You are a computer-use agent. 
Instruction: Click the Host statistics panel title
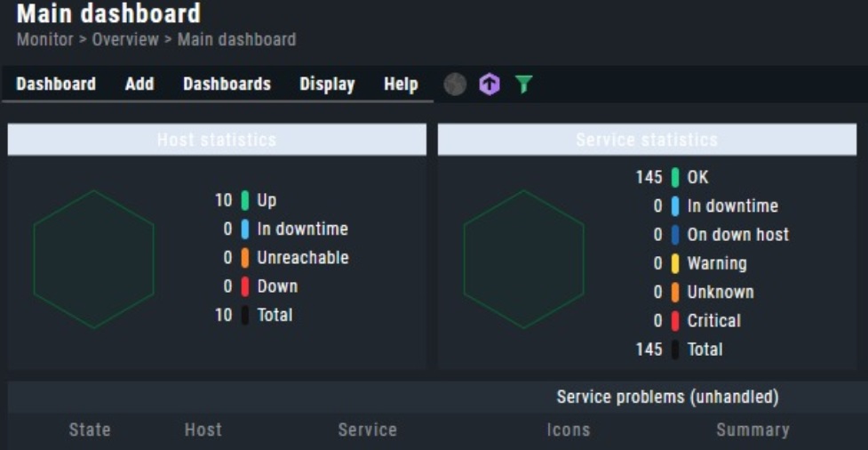[217, 140]
